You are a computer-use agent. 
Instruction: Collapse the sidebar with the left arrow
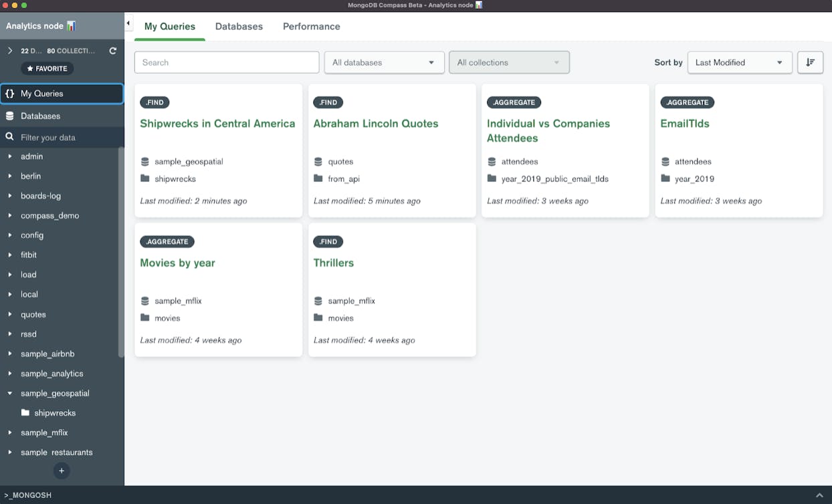tap(128, 22)
